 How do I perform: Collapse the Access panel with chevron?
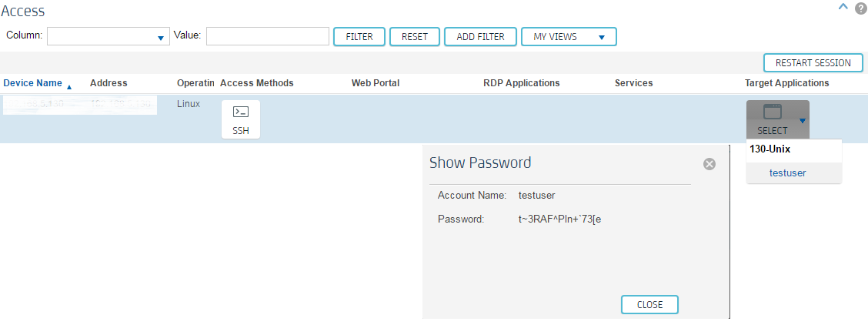[x=843, y=8]
